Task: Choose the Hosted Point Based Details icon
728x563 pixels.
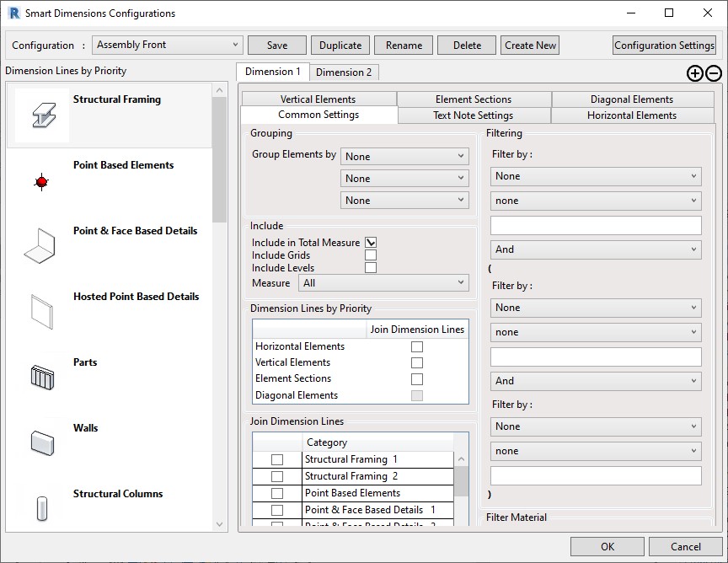Action: point(42,312)
